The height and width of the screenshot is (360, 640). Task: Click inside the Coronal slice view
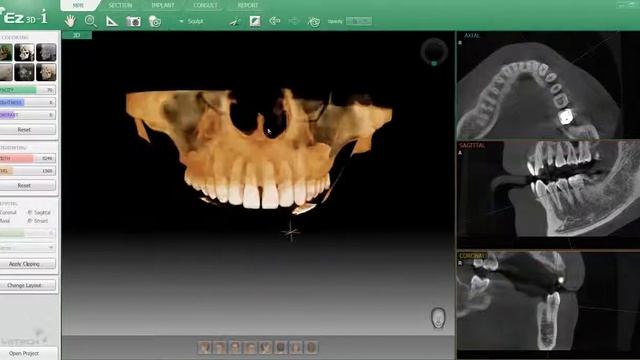pyautogui.click(x=548, y=305)
